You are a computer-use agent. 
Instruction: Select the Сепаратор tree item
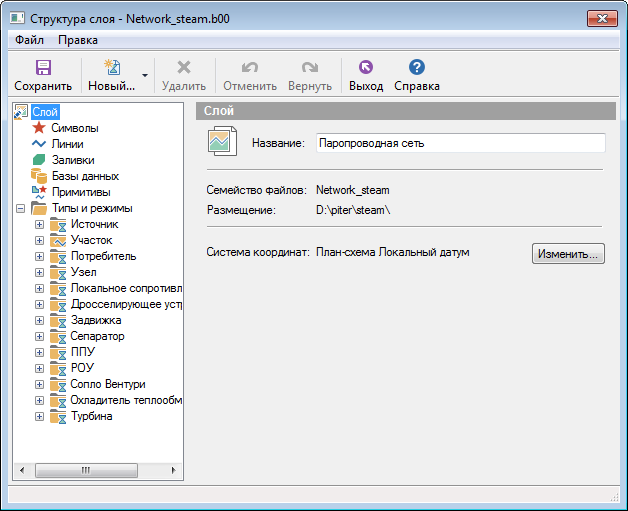pyautogui.click(x=97, y=336)
